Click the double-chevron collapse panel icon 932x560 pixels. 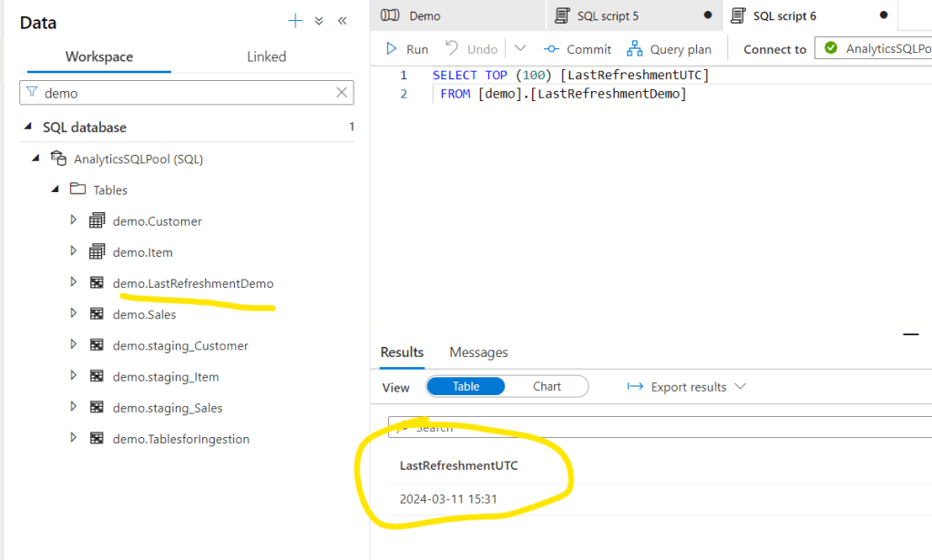(x=343, y=21)
